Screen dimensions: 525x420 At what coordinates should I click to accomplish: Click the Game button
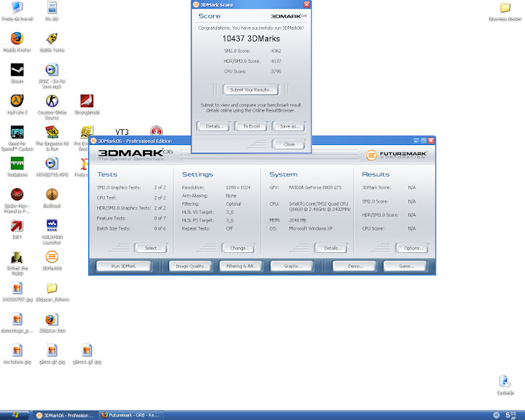point(405,266)
